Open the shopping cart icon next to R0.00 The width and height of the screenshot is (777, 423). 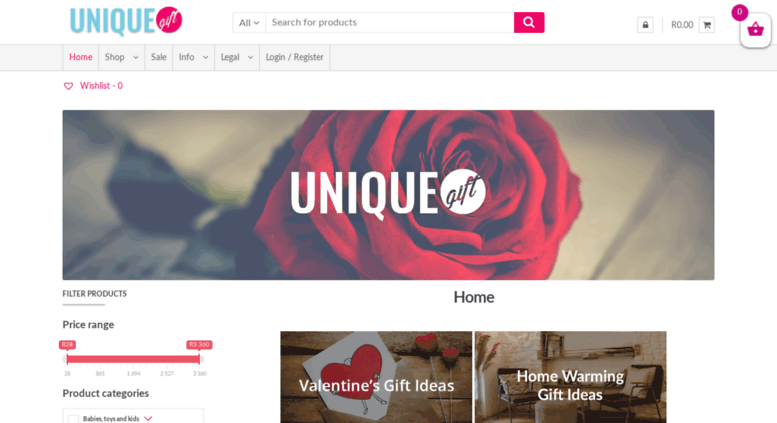[707, 25]
